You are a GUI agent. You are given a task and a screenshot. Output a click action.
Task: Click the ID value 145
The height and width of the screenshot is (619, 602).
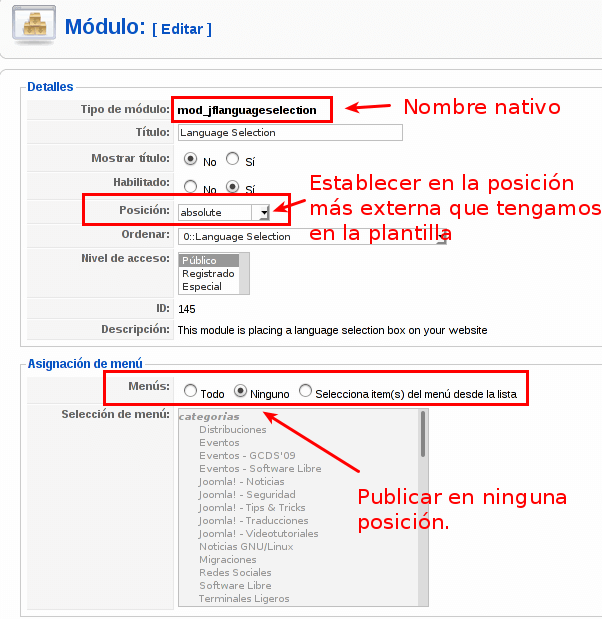tap(187, 309)
